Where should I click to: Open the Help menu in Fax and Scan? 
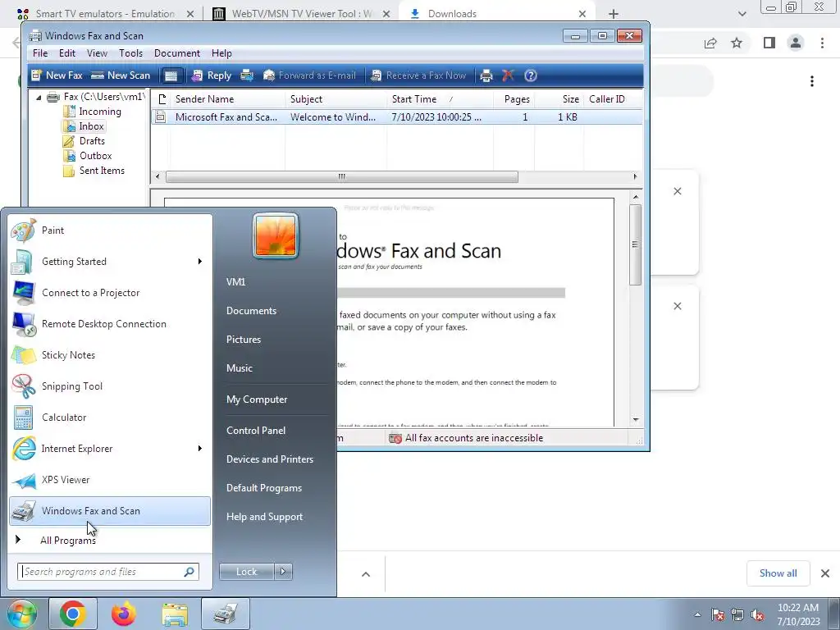coord(221,53)
